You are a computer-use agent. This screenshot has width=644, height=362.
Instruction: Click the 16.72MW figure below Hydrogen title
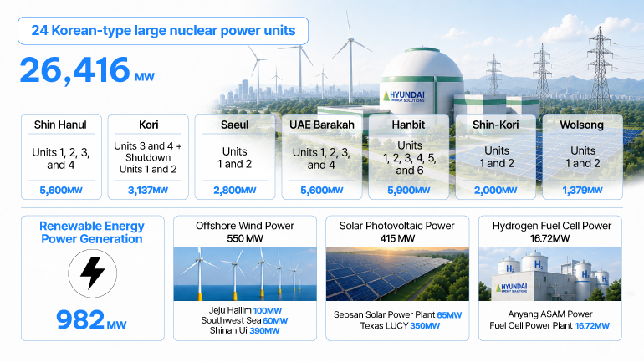550,238
